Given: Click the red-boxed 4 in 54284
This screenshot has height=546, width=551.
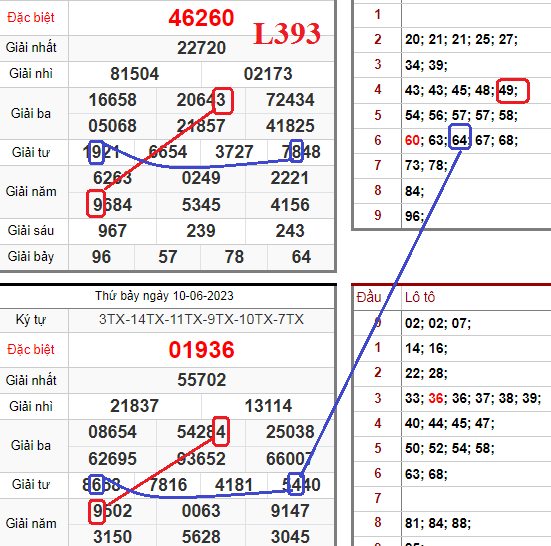Looking at the screenshot, I should coord(221,431).
